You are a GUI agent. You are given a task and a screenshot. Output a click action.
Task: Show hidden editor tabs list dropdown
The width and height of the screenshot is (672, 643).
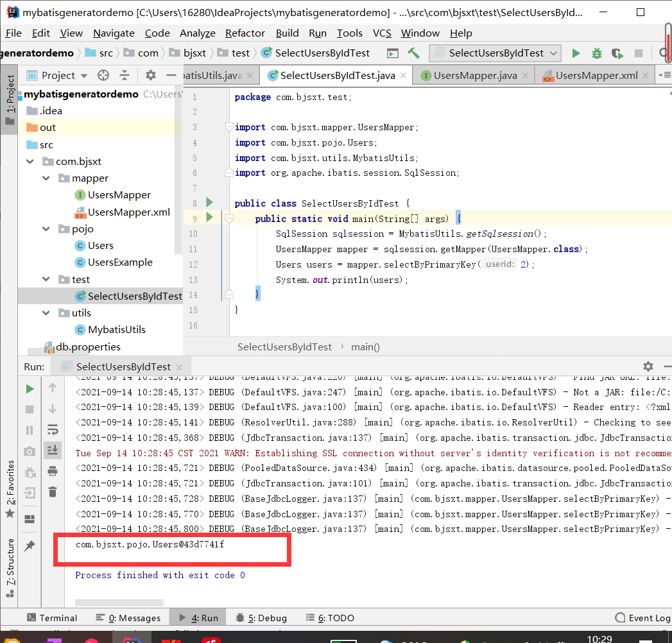pyautogui.click(x=665, y=75)
